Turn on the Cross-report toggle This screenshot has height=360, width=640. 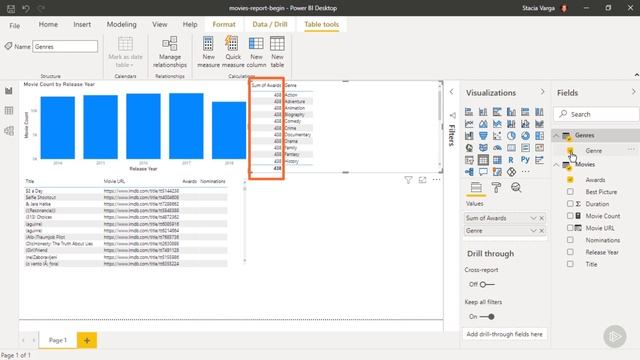[x=487, y=284]
